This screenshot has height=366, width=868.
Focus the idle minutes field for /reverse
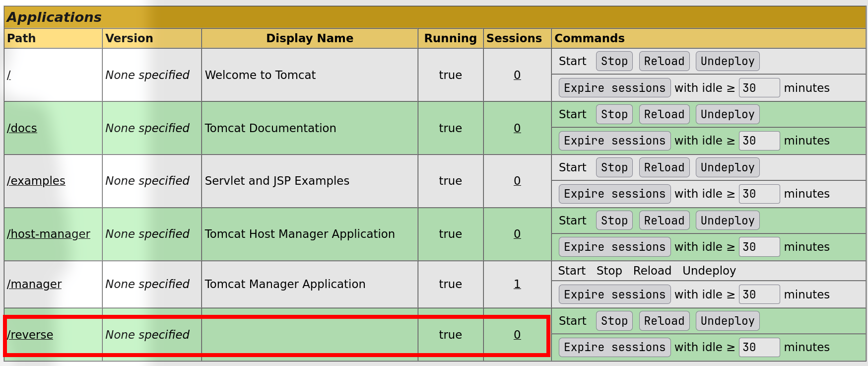[759, 347]
